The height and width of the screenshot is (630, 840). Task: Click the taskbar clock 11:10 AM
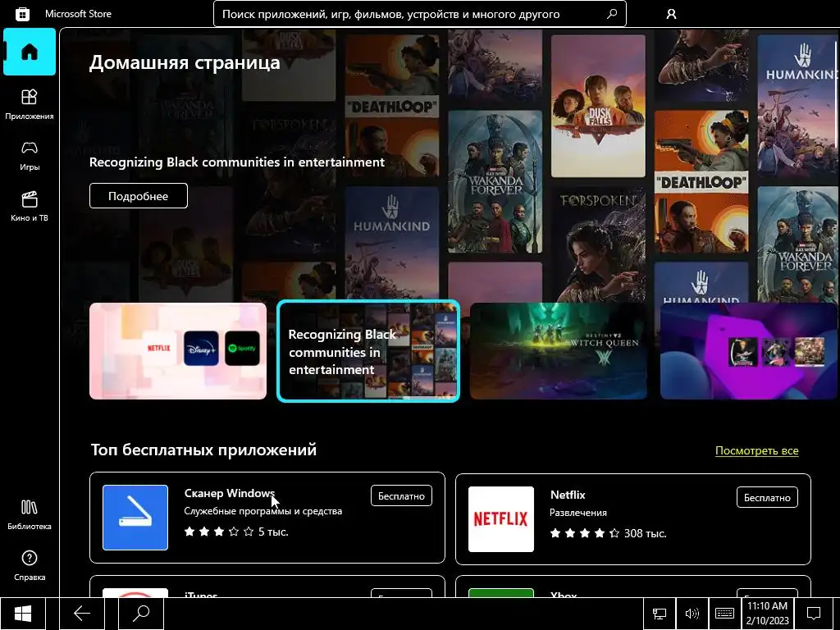(x=767, y=614)
